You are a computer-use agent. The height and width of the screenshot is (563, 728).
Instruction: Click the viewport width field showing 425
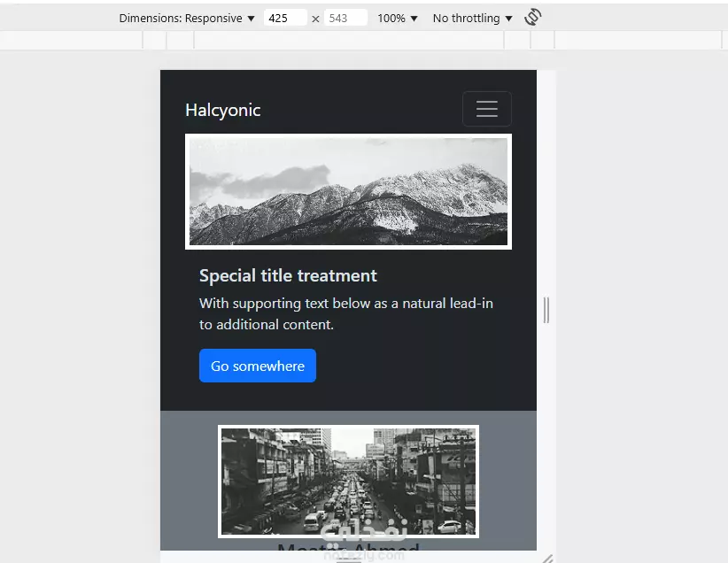(285, 18)
